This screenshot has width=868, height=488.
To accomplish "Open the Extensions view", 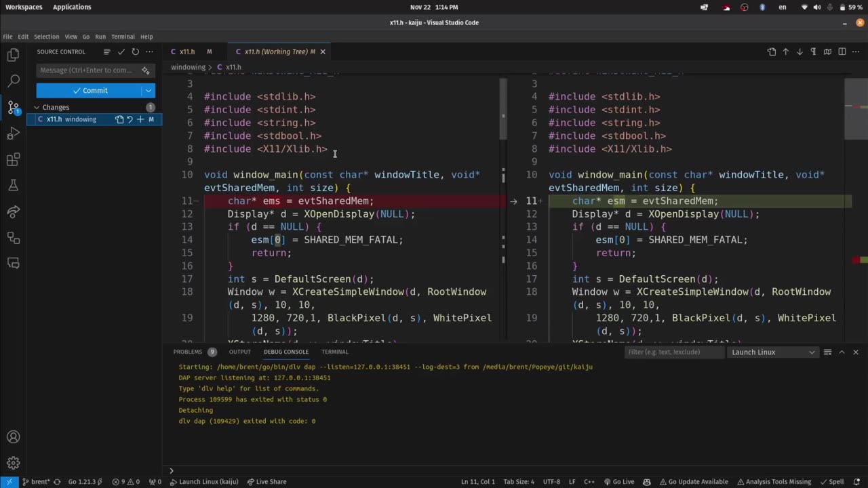I will [13, 159].
